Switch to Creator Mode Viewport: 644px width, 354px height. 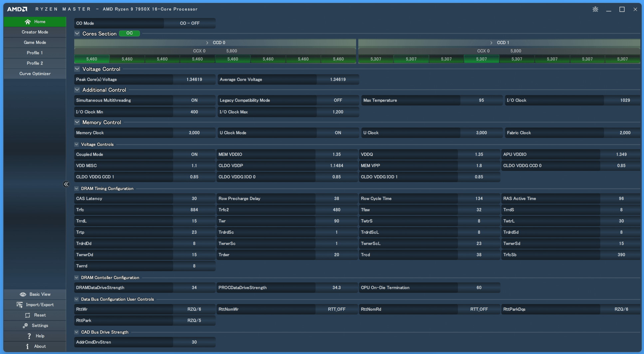click(x=35, y=32)
